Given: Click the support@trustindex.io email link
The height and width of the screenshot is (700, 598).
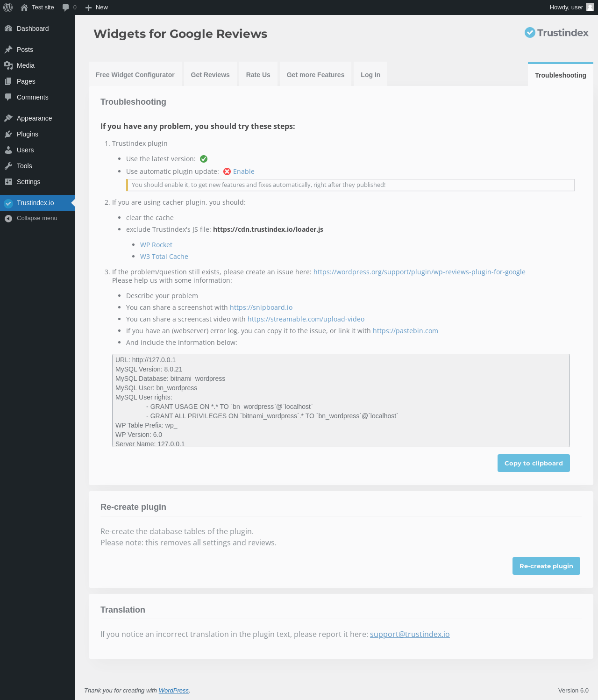Looking at the screenshot, I should click(410, 634).
